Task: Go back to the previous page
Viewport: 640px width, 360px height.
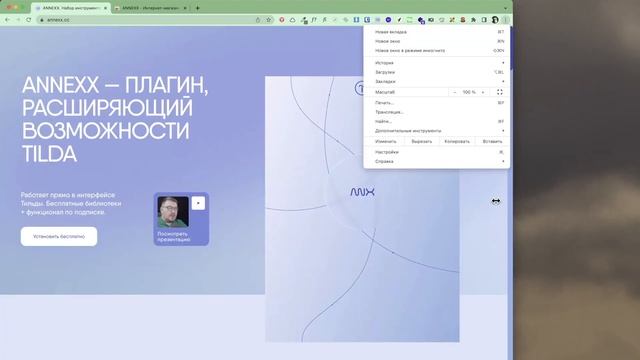Action: (x=7, y=20)
